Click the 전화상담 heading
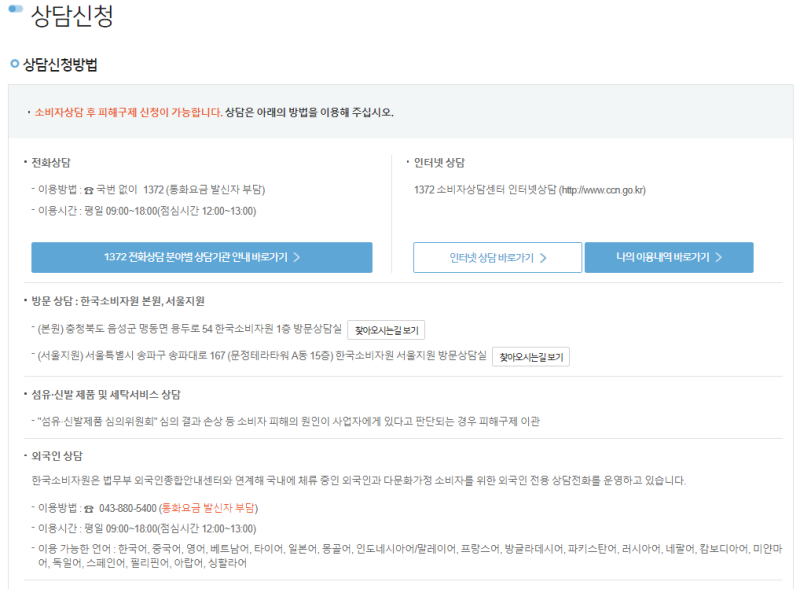Viewport: 800px width, 589px height. (x=51, y=163)
